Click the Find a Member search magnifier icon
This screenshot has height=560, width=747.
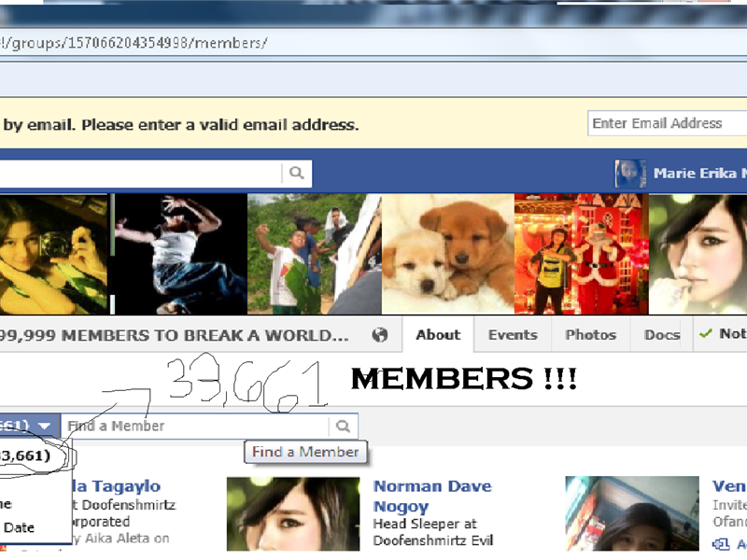342,425
